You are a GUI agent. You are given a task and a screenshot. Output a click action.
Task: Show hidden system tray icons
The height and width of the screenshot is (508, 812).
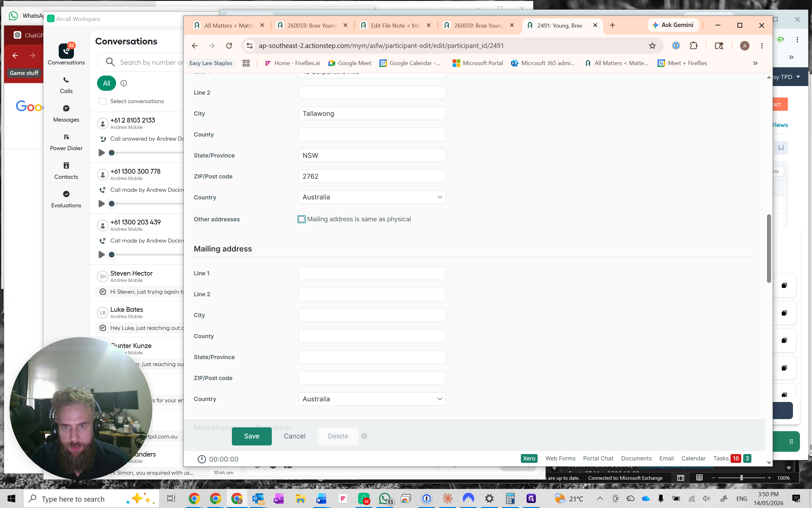(x=600, y=498)
